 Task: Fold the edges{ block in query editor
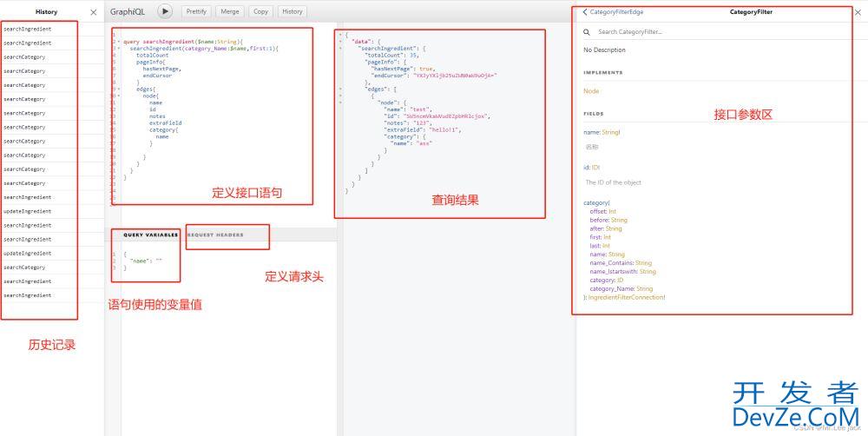point(118,89)
